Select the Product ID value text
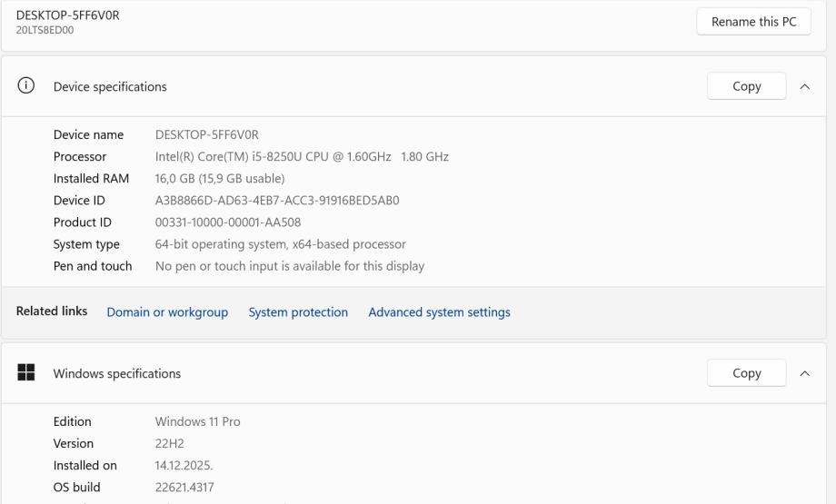Viewport: 836px width, 504px height. coord(228,222)
